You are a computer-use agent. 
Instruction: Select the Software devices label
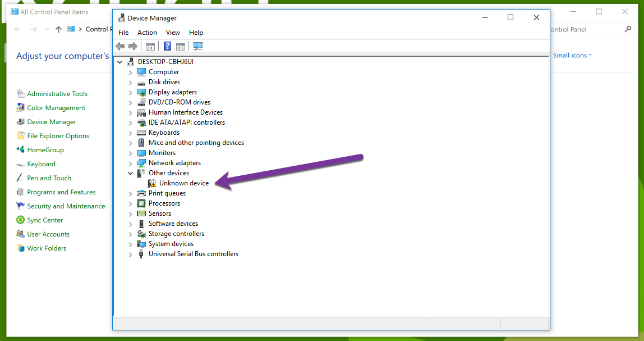(x=173, y=224)
